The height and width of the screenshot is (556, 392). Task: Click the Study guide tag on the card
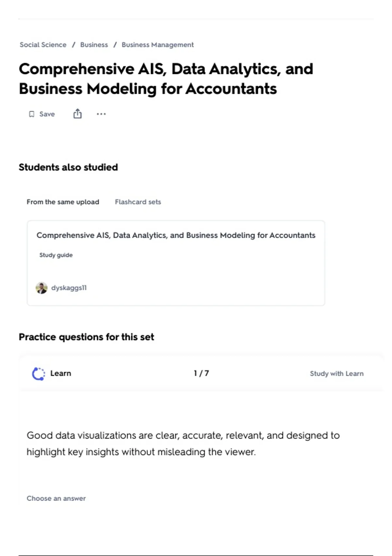(x=56, y=255)
